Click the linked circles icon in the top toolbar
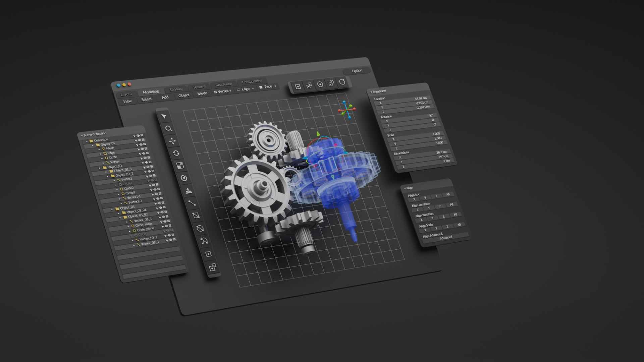The width and height of the screenshot is (644, 362). pyautogui.click(x=331, y=83)
